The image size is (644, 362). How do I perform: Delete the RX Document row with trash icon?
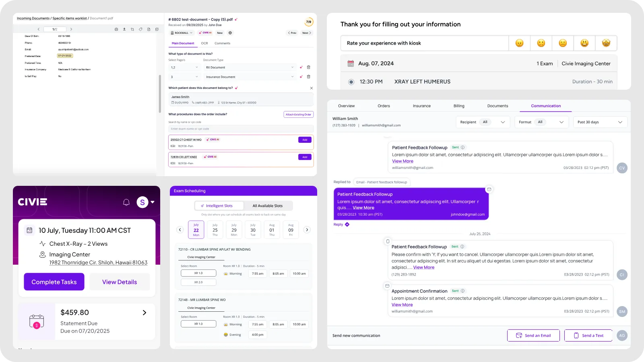(x=309, y=68)
